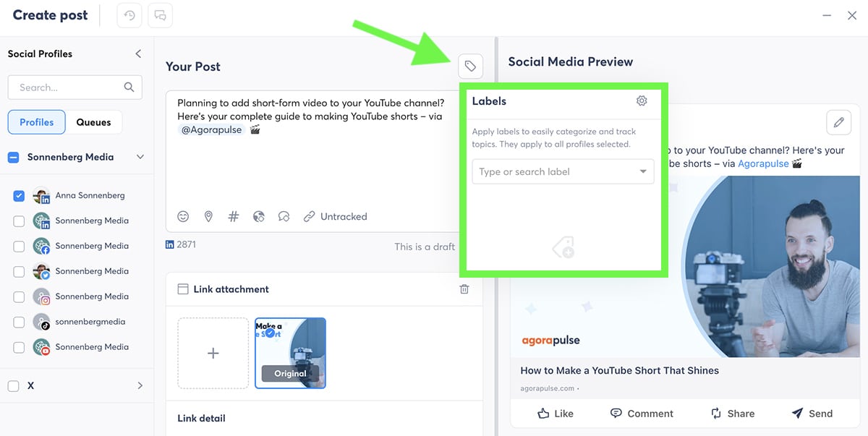The image size is (868, 436).
Task: Click the hashtag icon
Action: 233,216
